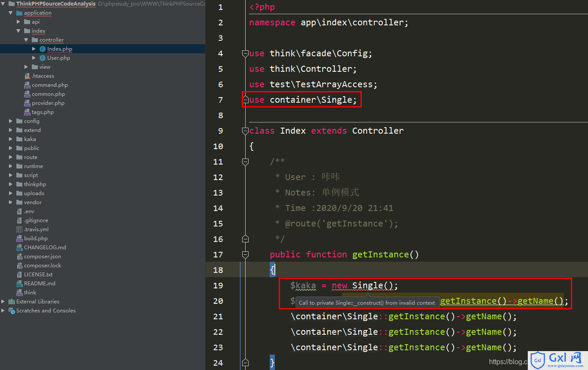Click 'namespace app\index\controller;' line

[329, 22]
